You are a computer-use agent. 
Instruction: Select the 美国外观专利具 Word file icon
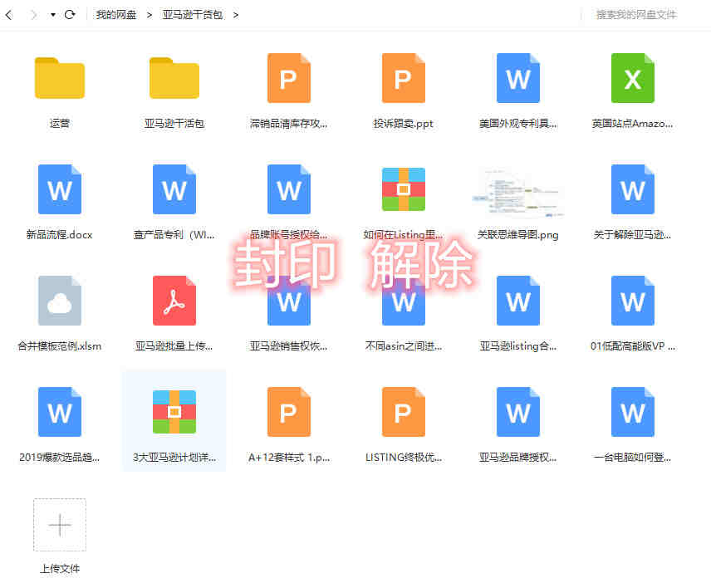tap(518, 78)
